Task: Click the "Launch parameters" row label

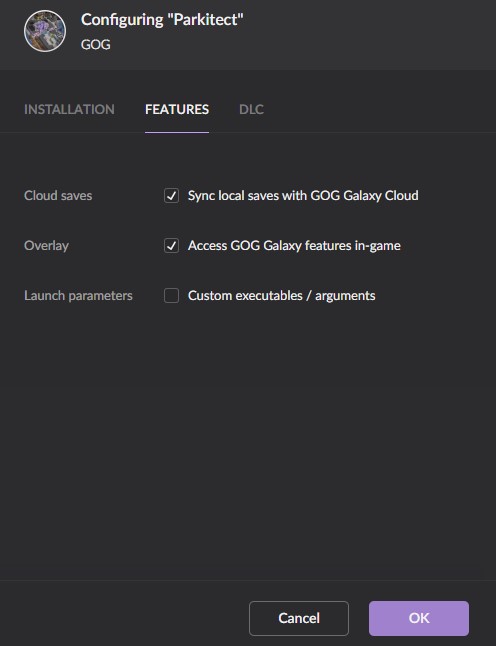Action: tap(78, 295)
